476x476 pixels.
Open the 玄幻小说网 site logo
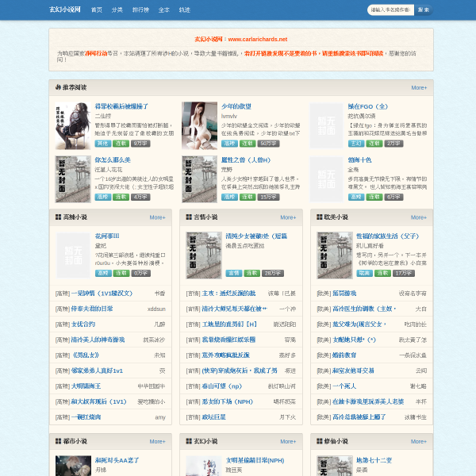pyautogui.click(x=65, y=10)
